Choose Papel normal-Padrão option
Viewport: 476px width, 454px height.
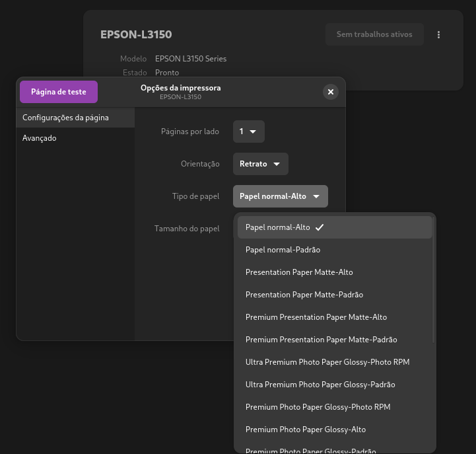point(335,250)
